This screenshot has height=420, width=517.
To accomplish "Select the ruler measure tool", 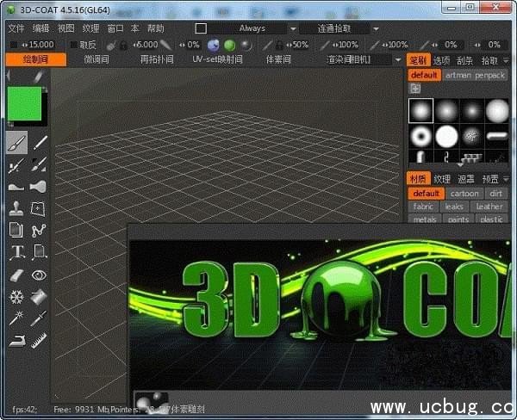I will pyautogui.click(x=39, y=340).
